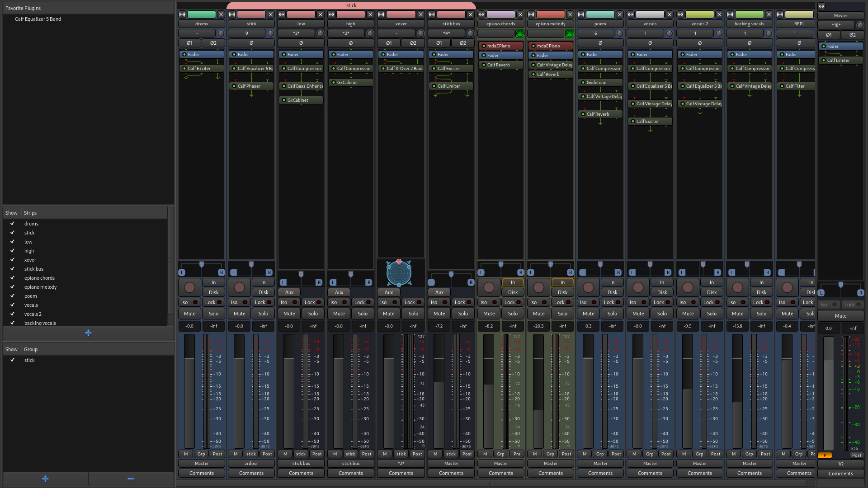868x488 pixels.
Task: Click 'Show' header in the Group list
Action: click(x=11, y=349)
